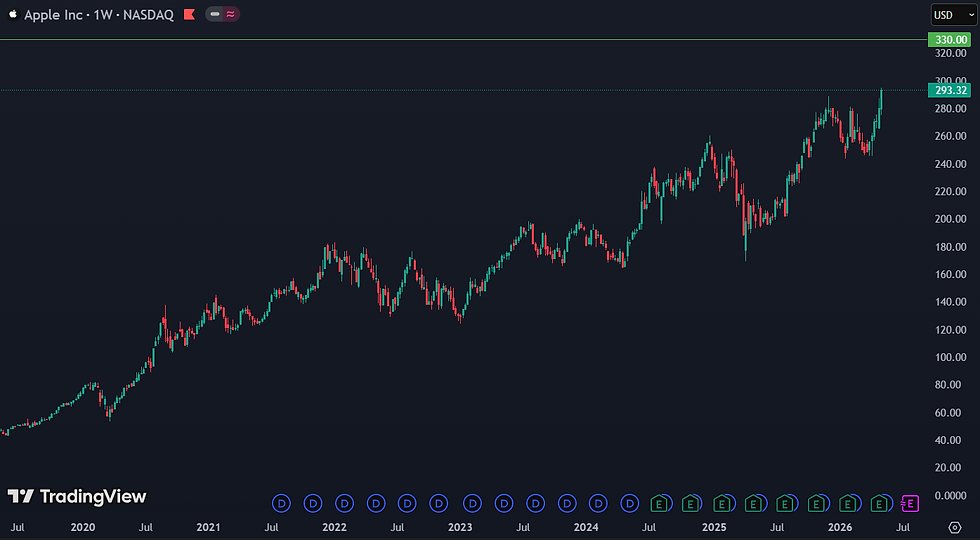Click the 2025 label on the time axis
The height and width of the screenshot is (540, 980).
tap(713, 528)
